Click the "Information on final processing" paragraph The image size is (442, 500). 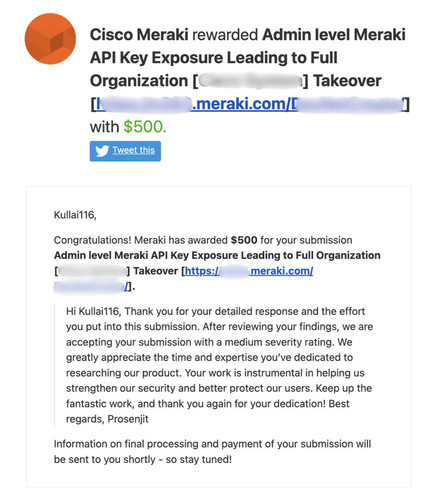(x=212, y=452)
